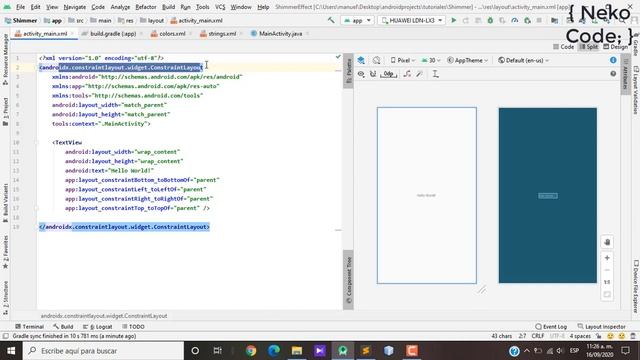This screenshot has width=640, height=360.
Task: Click the Default Margins 0dp button
Action: coord(388,74)
